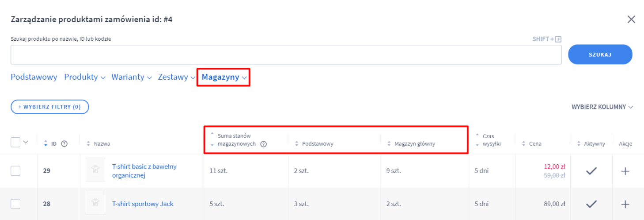Show help icon for Suma stanów magazynowych
This screenshot has width=644, height=220.
pos(264,144)
